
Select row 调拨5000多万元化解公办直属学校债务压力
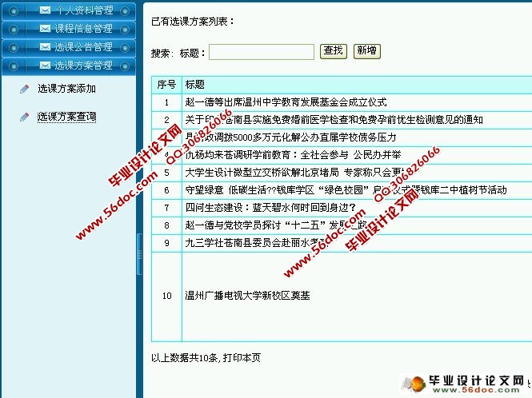coord(342,137)
